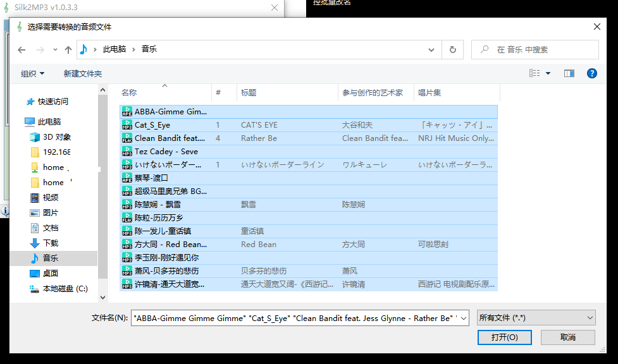Viewport: 618px width, 364px height.
Task: Click the 文件名(N) filename input field
Action: (x=295, y=318)
